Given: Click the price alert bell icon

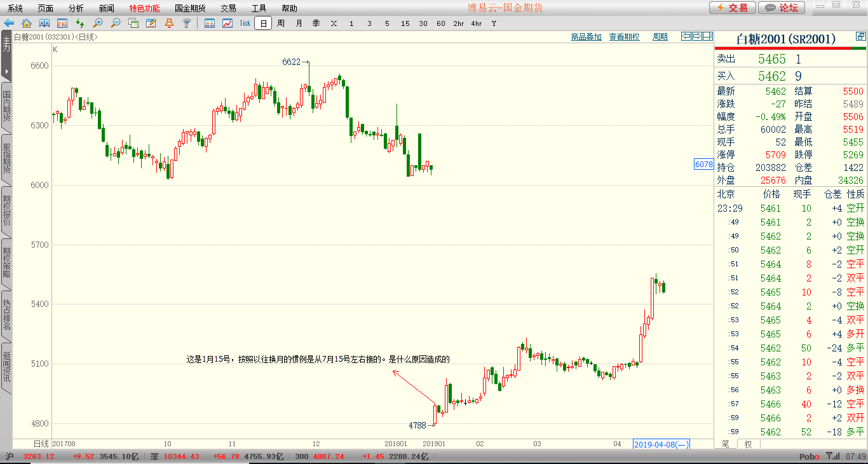Looking at the screenshot, I should (168, 24).
